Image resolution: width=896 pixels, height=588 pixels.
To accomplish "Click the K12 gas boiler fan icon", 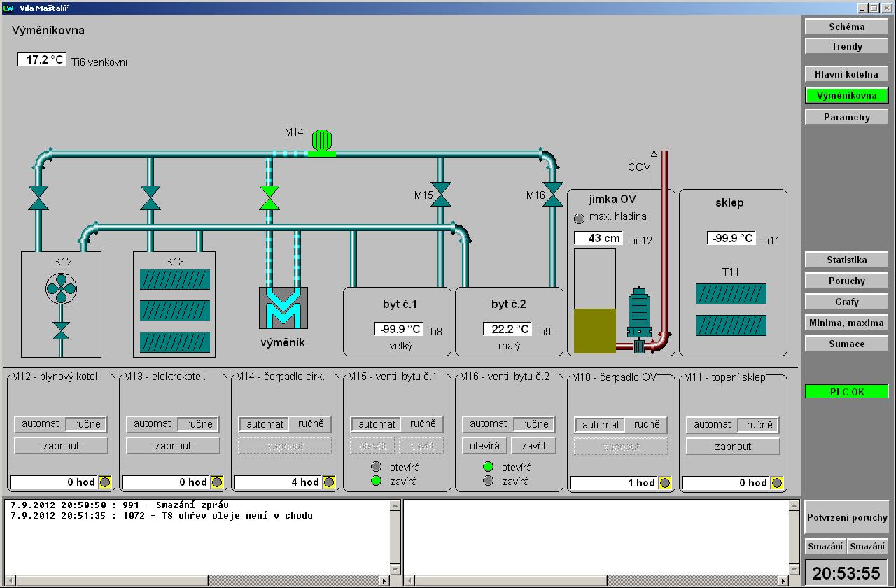I will [x=61, y=288].
